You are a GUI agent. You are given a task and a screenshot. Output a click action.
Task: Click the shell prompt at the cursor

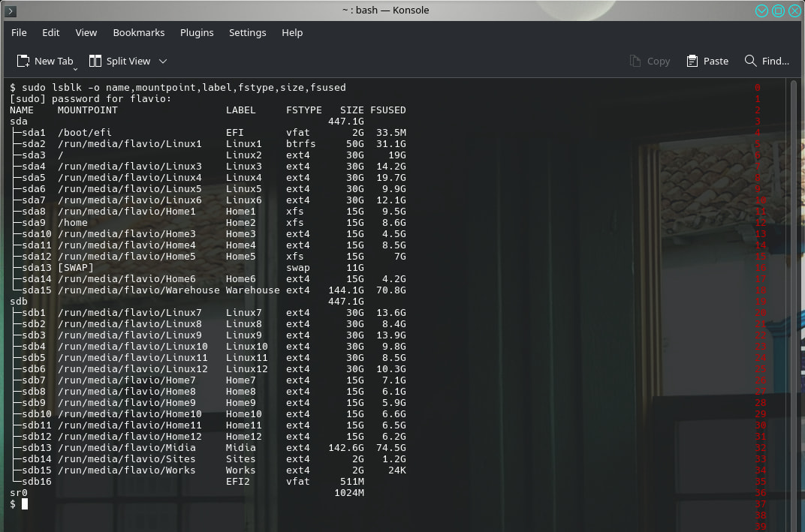point(25,503)
